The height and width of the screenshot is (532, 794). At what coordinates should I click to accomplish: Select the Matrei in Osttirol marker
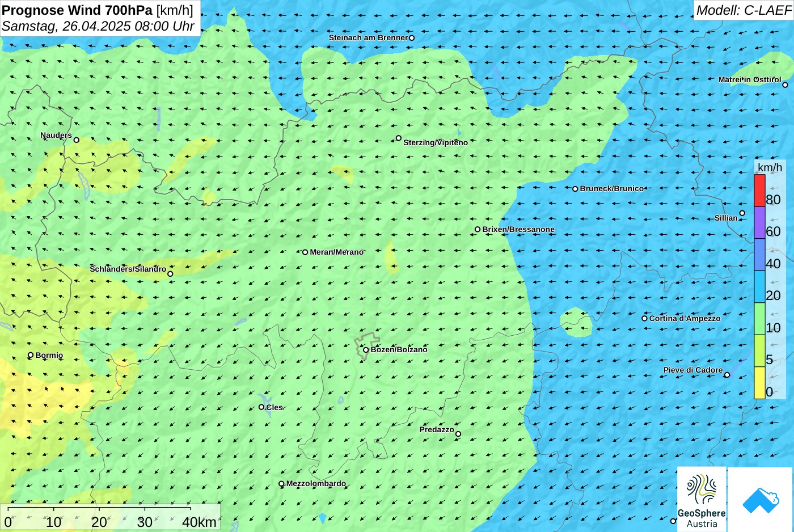[785, 85]
